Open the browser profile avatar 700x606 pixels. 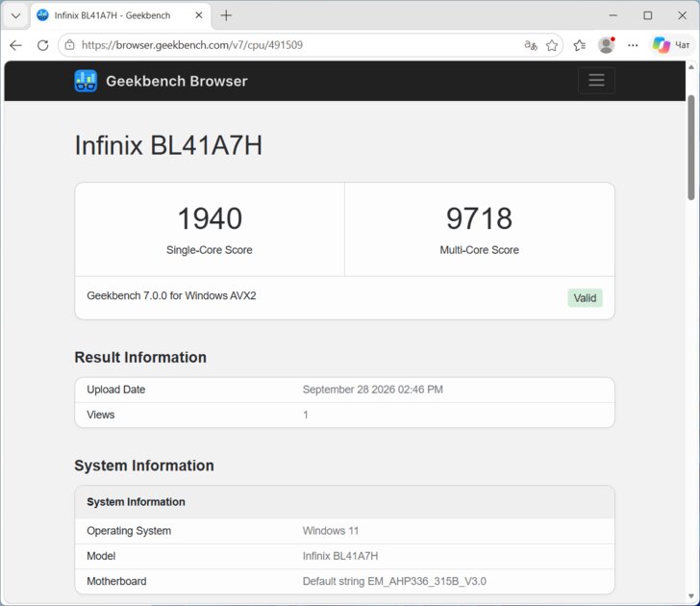[606, 45]
